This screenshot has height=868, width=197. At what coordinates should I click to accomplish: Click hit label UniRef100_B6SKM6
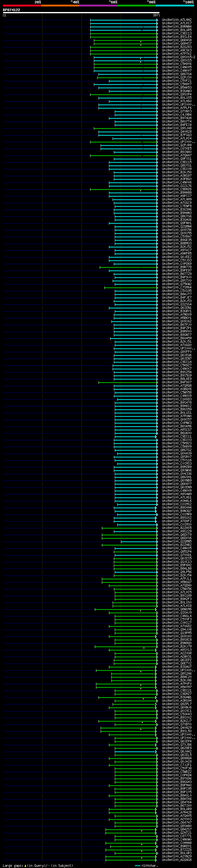point(177,426)
